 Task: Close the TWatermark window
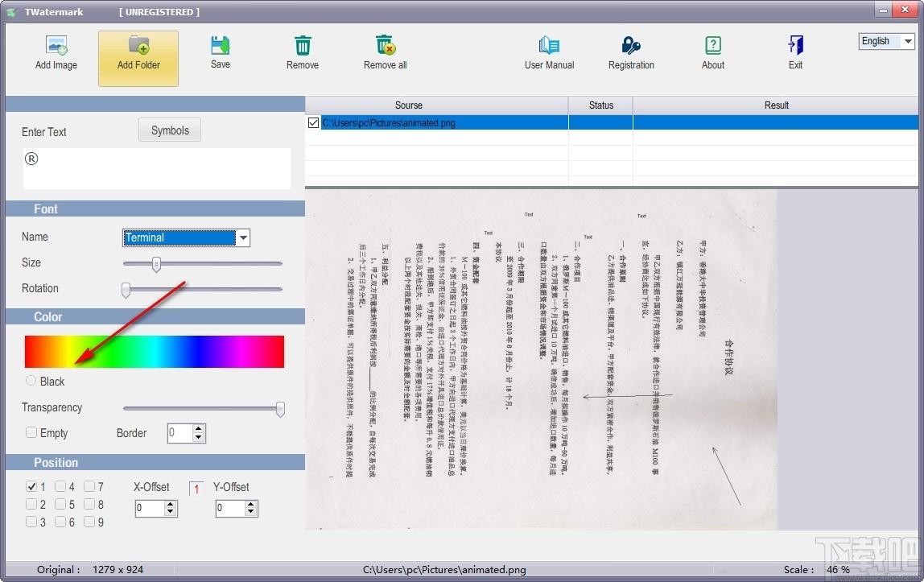tap(905, 10)
